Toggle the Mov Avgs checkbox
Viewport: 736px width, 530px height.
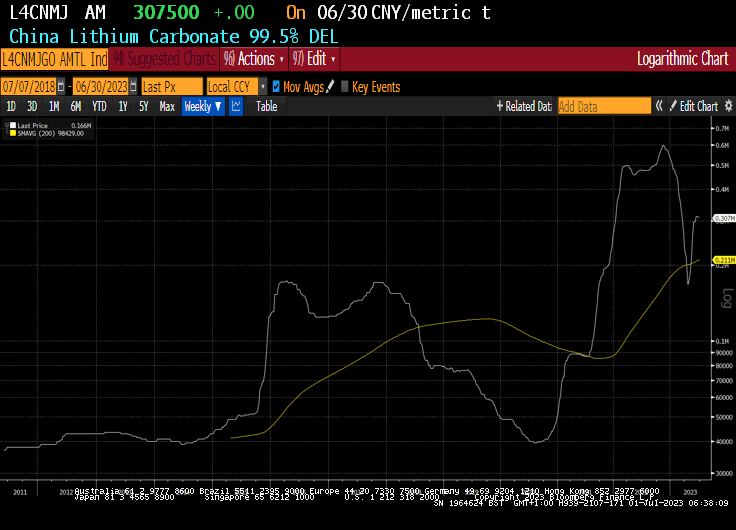pos(277,87)
